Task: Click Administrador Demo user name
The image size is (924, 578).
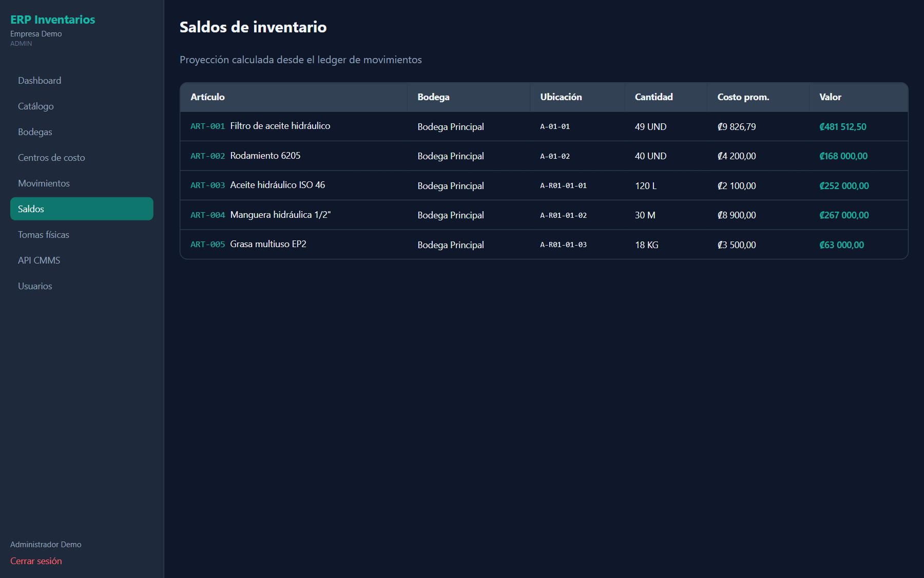Action: pyautogui.click(x=46, y=545)
